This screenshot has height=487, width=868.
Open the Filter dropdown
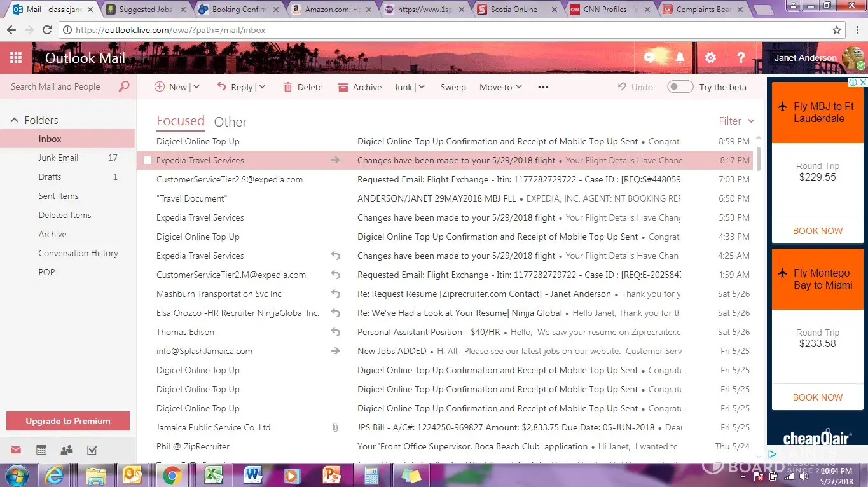click(736, 121)
